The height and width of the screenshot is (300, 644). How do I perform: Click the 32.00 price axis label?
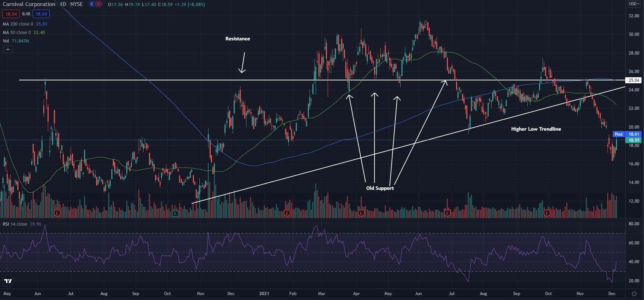point(634,16)
